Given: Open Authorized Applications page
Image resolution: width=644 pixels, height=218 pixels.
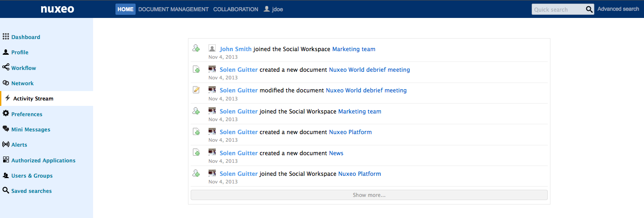Looking at the screenshot, I should pyautogui.click(x=43, y=161).
